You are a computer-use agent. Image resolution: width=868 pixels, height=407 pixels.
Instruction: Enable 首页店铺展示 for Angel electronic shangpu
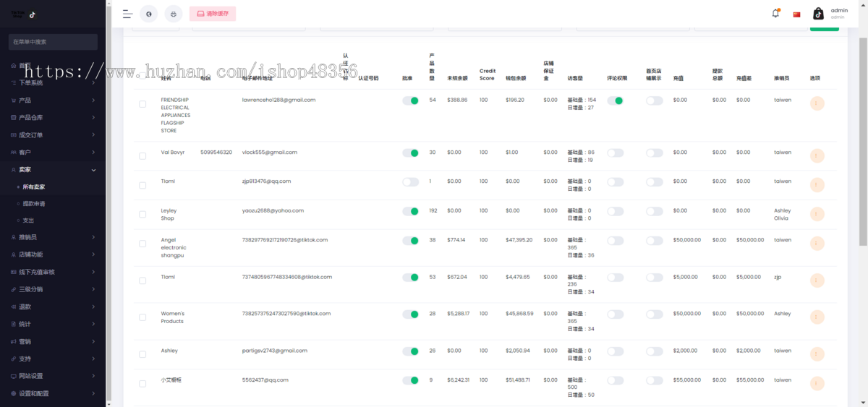[654, 240]
